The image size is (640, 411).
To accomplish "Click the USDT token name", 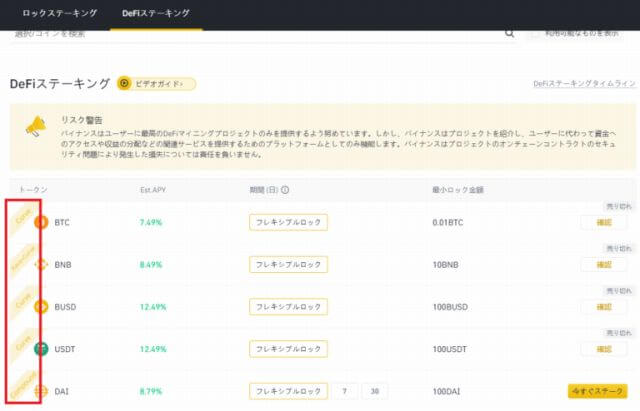I will (65, 349).
